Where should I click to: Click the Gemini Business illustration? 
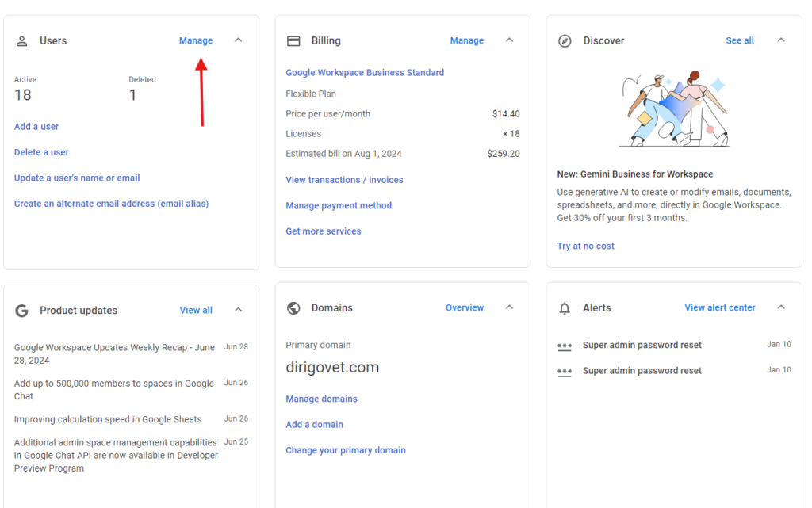(673, 109)
